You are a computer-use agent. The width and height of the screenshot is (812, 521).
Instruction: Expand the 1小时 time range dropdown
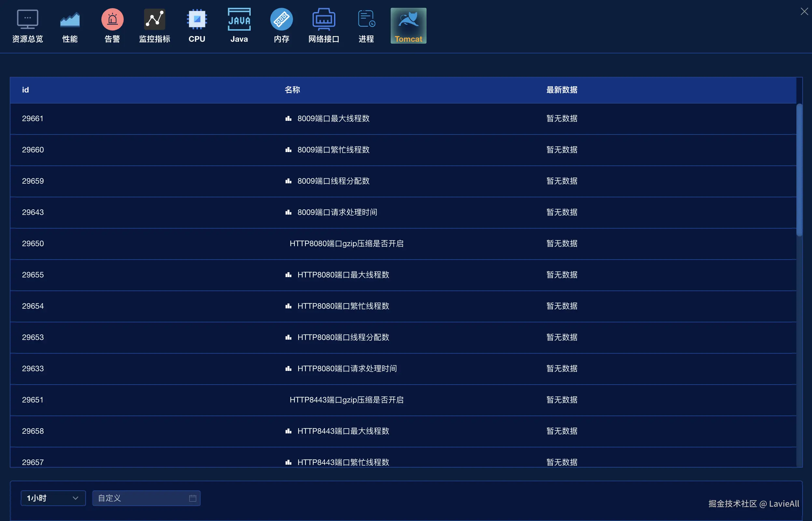(x=47, y=498)
